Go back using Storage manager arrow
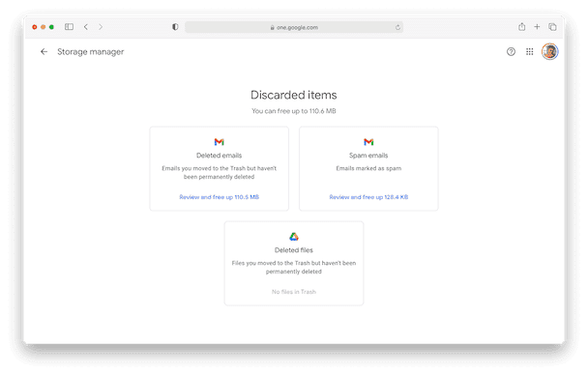 click(x=44, y=51)
